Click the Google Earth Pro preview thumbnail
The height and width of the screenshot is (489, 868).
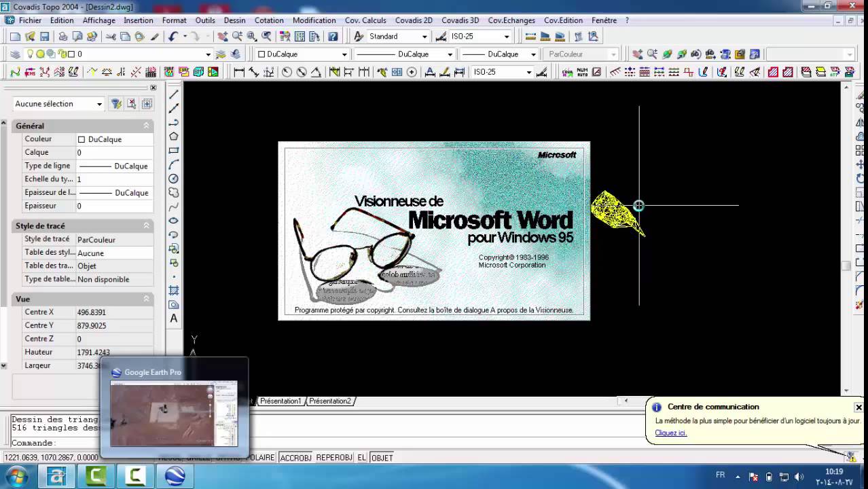174,414
